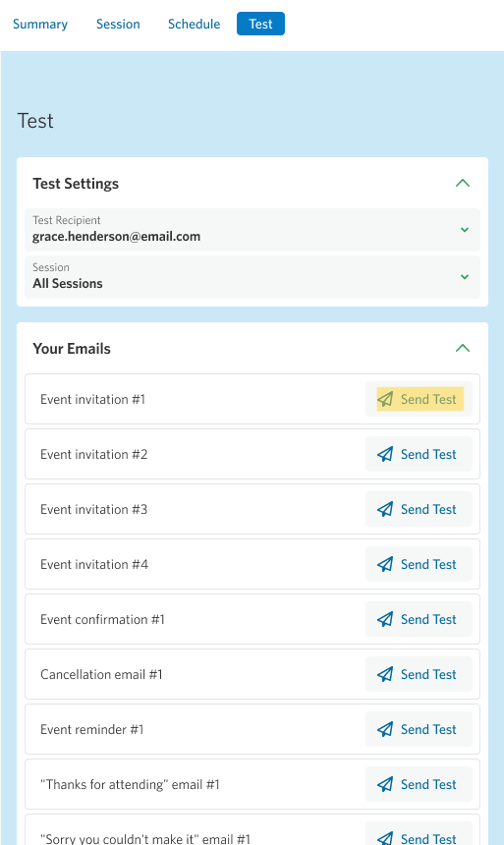504x845 pixels.
Task: Click paper plane icon for Event reminder #1
Action: coord(385,729)
